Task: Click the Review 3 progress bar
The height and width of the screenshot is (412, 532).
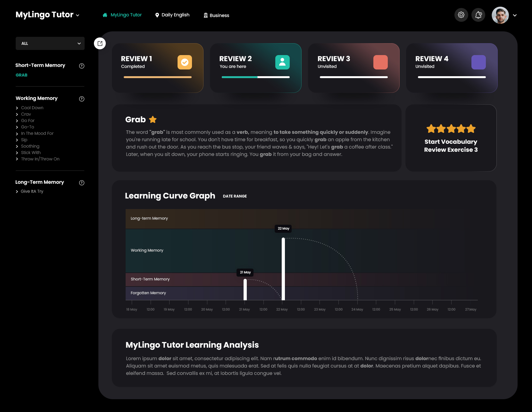Action: 354,77
